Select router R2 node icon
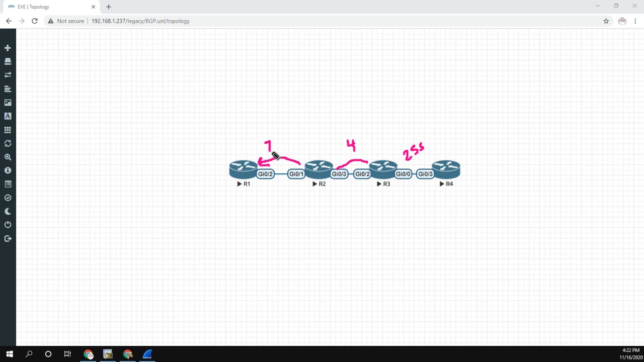The width and height of the screenshot is (644, 362). (x=318, y=170)
